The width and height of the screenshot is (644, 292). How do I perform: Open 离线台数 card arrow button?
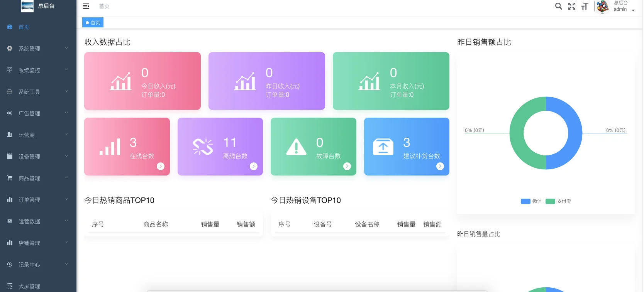coord(254,166)
